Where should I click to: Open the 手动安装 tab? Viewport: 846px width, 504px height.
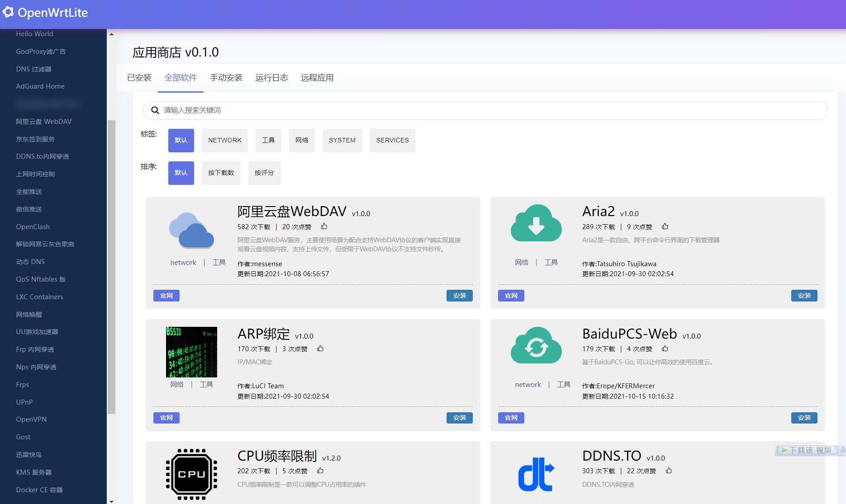(x=226, y=78)
